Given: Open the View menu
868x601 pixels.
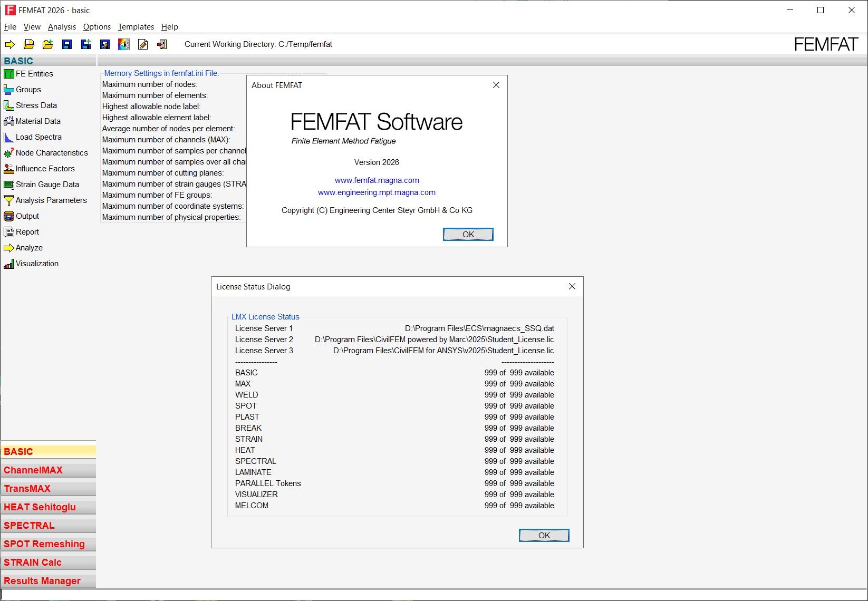Looking at the screenshot, I should [x=32, y=27].
